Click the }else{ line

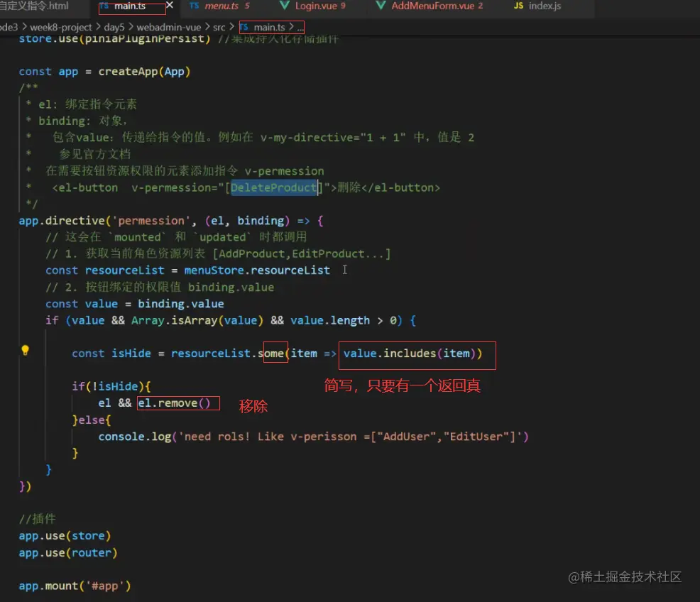[92, 420]
